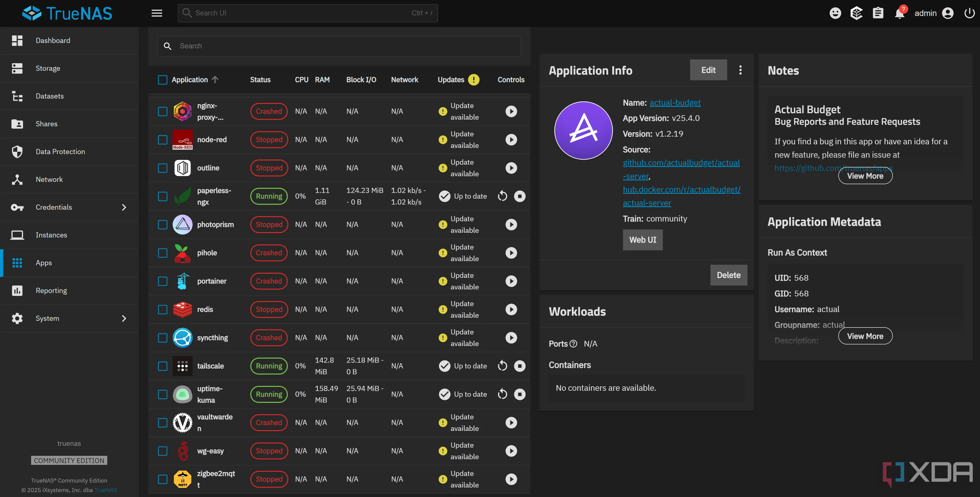Open the Instances page
The image size is (980, 497).
pos(69,235)
